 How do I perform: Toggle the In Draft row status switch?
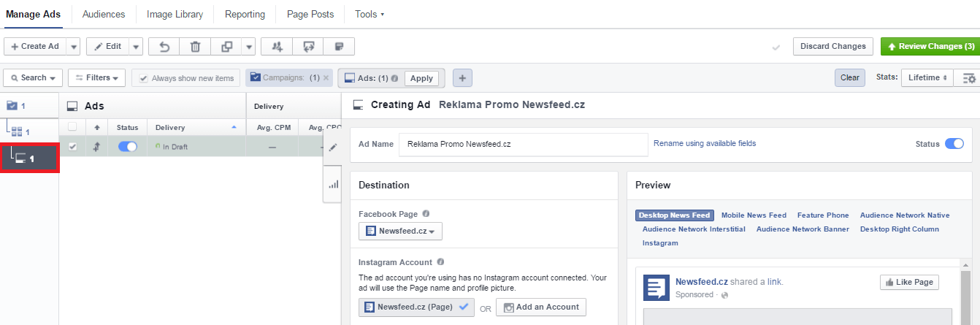127,147
